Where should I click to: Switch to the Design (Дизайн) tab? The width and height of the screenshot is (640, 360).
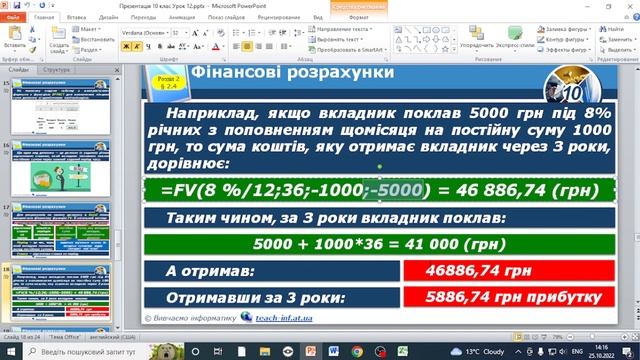tap(108, 17)
